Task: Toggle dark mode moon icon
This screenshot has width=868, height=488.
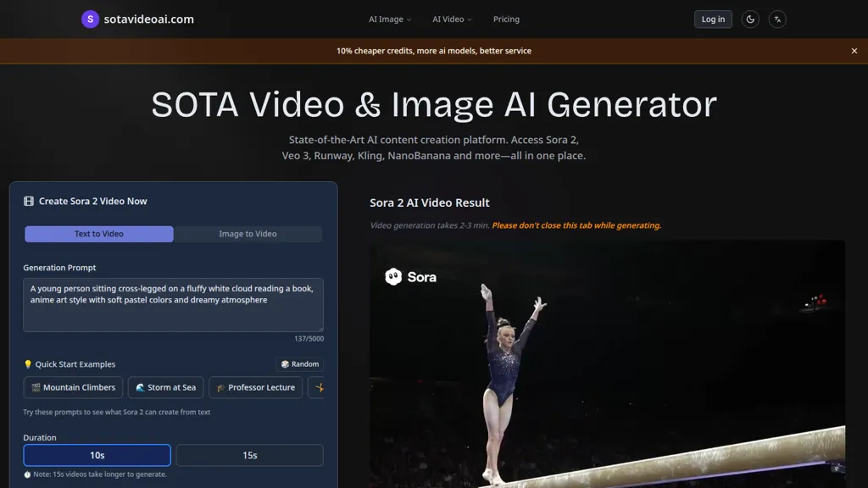Action: 750,19
